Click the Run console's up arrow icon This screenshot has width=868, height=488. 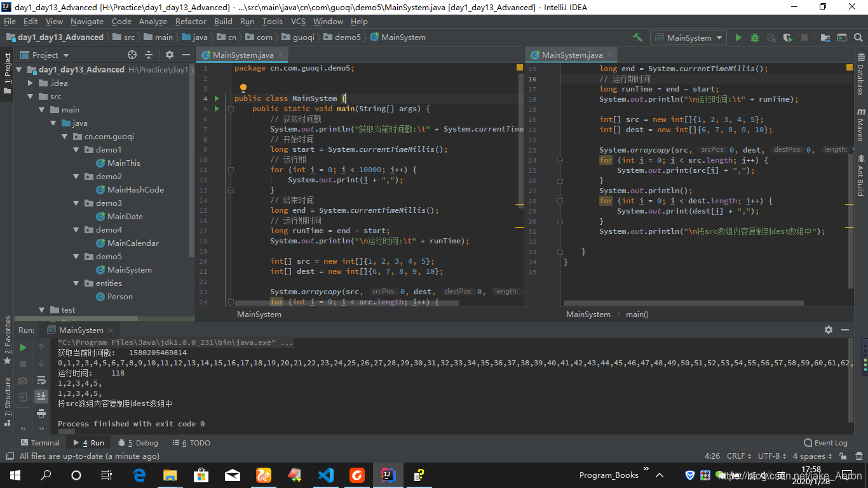point(41,347)
